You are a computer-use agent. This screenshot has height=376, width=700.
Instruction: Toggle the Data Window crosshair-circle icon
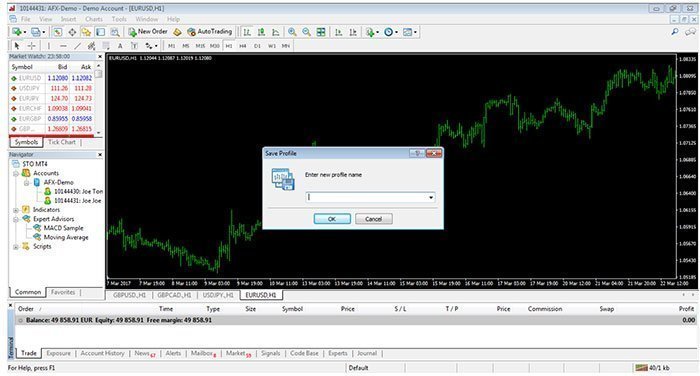[x=72, y=32]
